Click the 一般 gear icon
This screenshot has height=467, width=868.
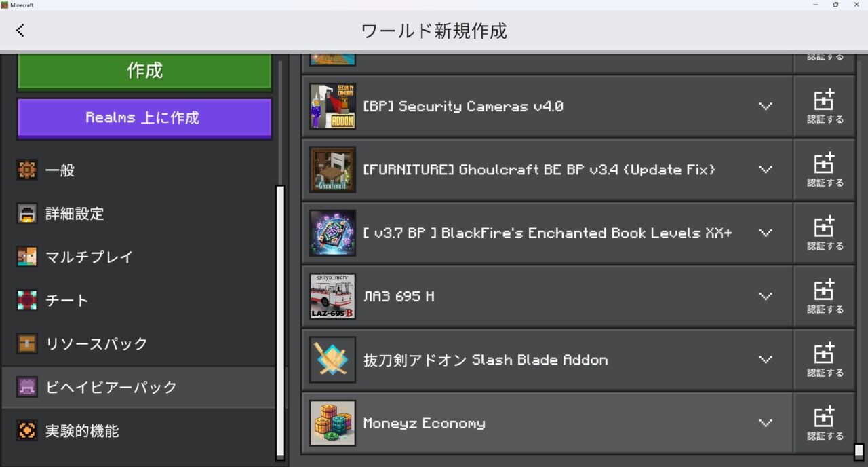point(27,170)
